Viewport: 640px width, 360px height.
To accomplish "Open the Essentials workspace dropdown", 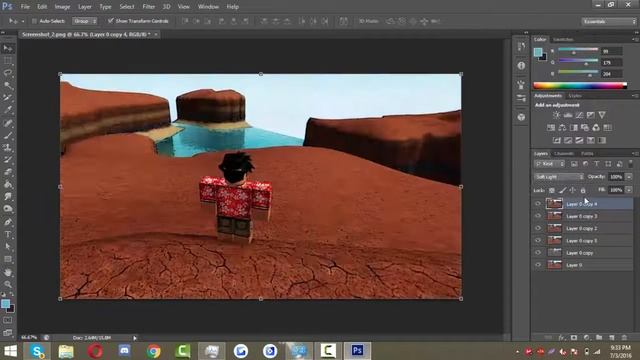I will (609, 21).
